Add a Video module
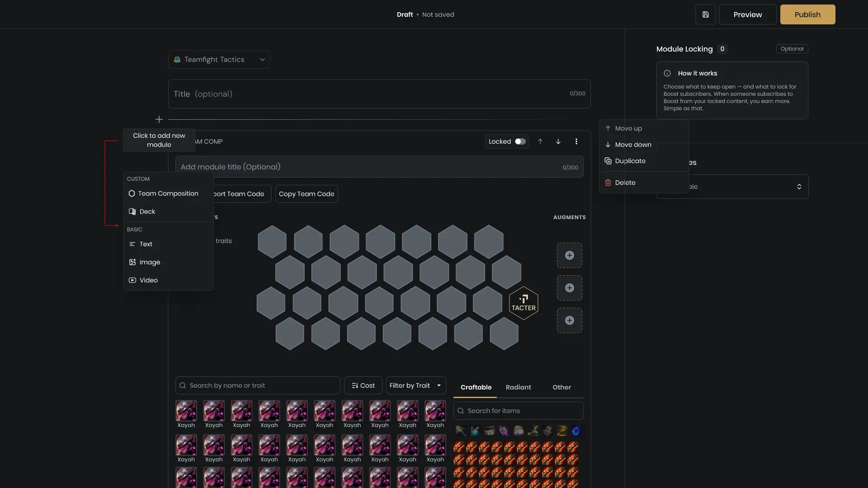Image resolution: width=868 pixels, height=488 pixels. (x=148, y=280)
